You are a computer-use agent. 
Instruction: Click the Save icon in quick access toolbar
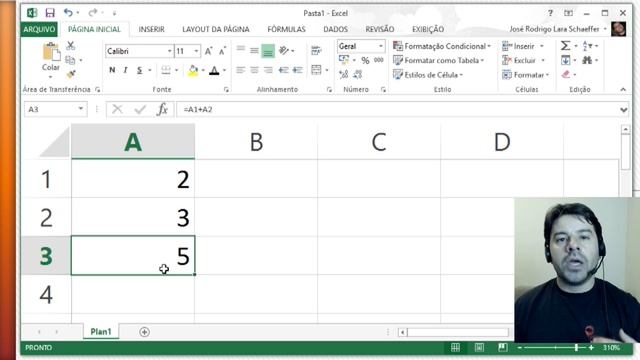point(50,13)
